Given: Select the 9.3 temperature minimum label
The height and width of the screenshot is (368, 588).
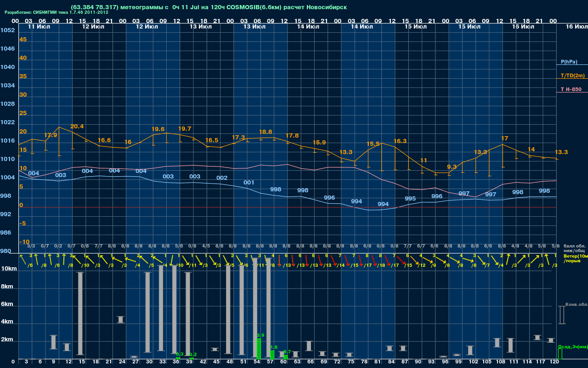Looking at the screenshot, I should pyautogui.click(x=452, y=167).
